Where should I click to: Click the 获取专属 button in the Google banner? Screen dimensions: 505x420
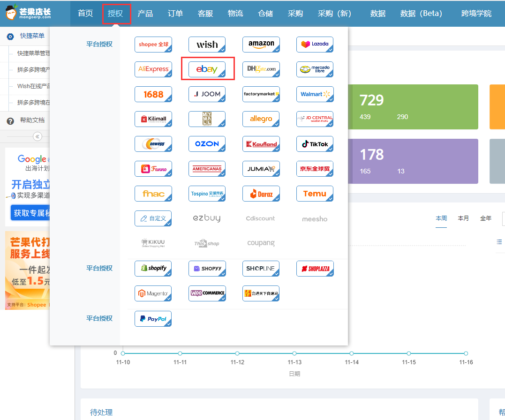tap(30, 213)
